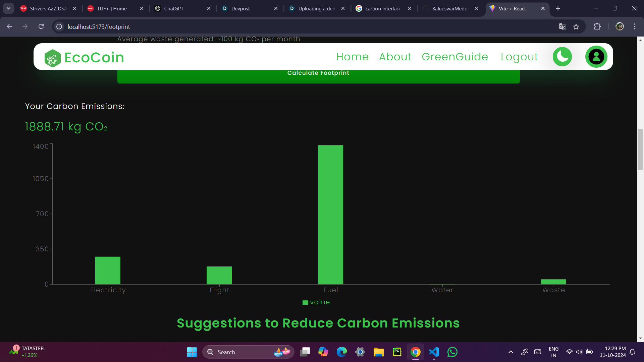Click the Fuel emissions bar
This screenshot has width=644, height=362.
pos(330,215)
